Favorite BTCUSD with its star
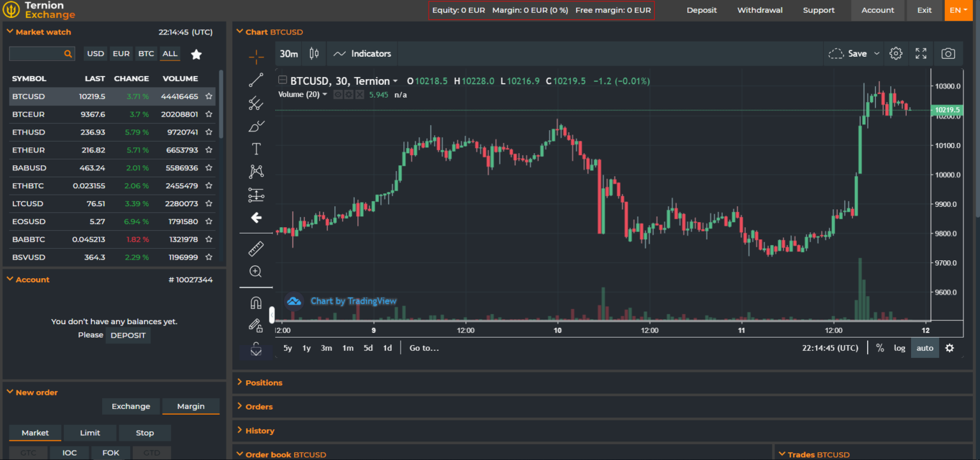Image resolution: width=980 pixels, height=460 pixels. (209, 96)
